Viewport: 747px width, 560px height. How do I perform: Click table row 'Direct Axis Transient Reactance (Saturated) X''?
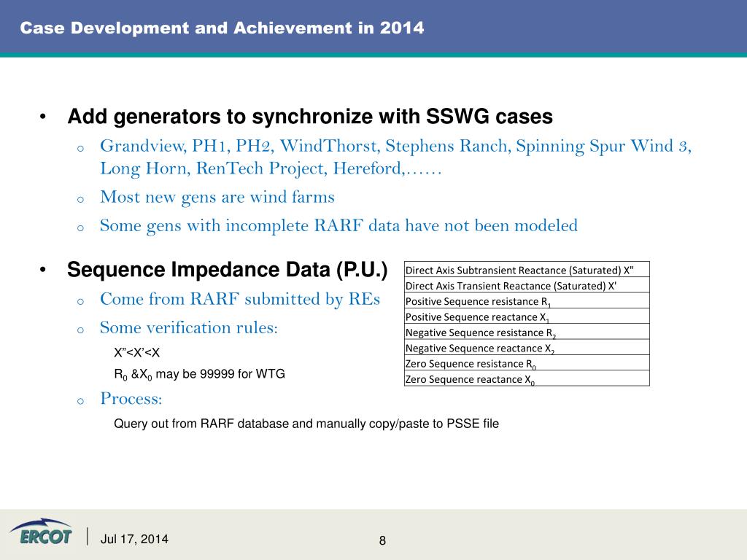(527, 285)
